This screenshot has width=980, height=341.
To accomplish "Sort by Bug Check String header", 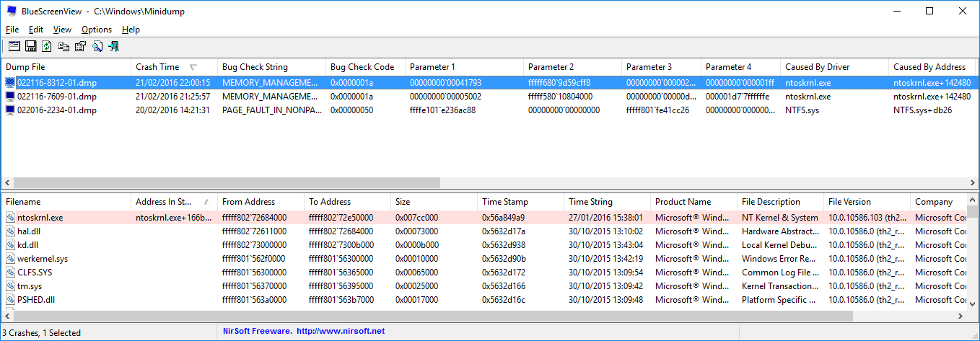I will tap(255, 67).
